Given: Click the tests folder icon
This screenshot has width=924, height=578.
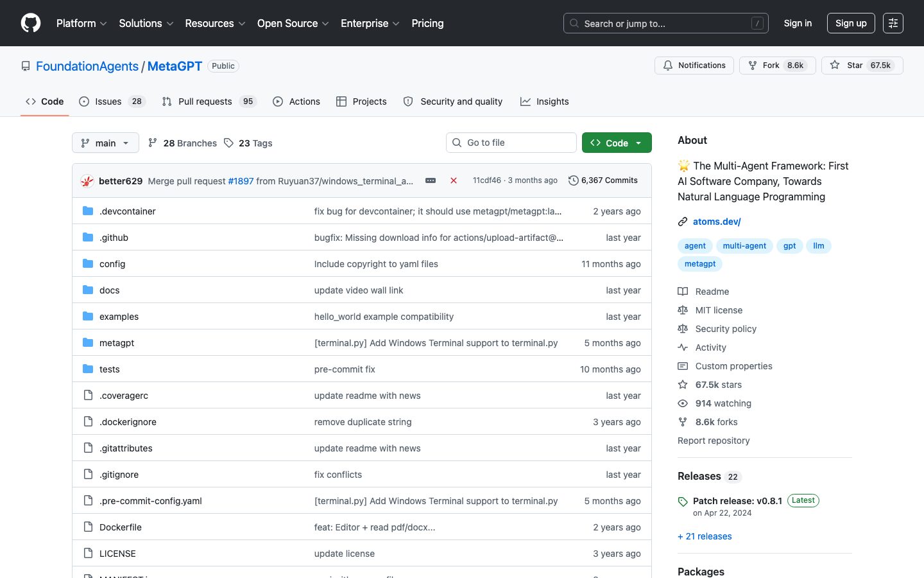Looking at the screenshot, I should click(88, 369).
